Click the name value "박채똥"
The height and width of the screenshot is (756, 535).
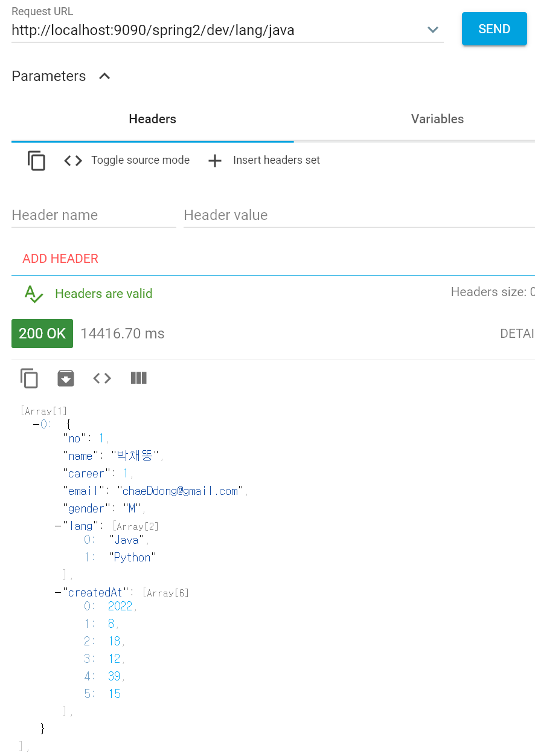(x=135, y=456)
